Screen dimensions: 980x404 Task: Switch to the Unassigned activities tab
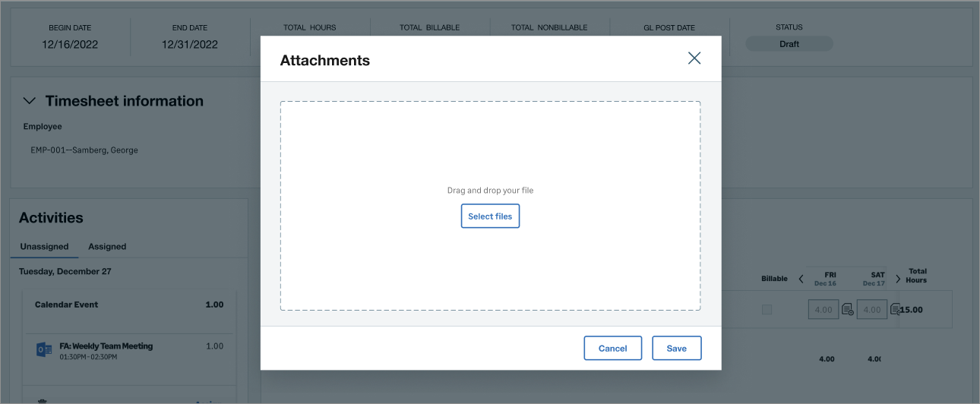pos(44,247)
